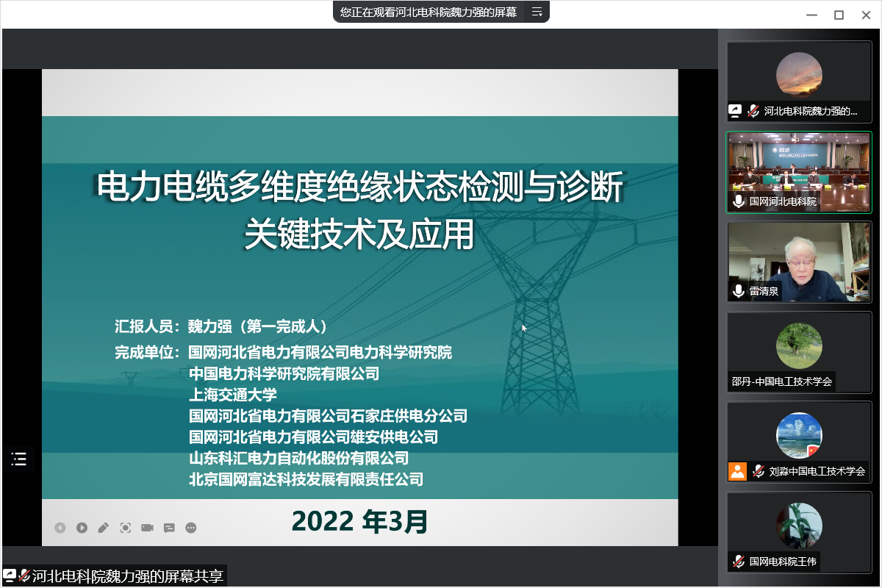The height and width of the screenshot is (588, 882).
Task: Open the slide list via the left hamburger icon
Action: click(18, 459)
